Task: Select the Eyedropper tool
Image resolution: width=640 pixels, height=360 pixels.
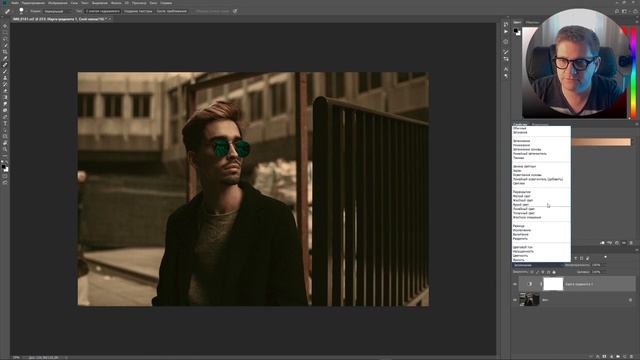Action: [5, 58]
